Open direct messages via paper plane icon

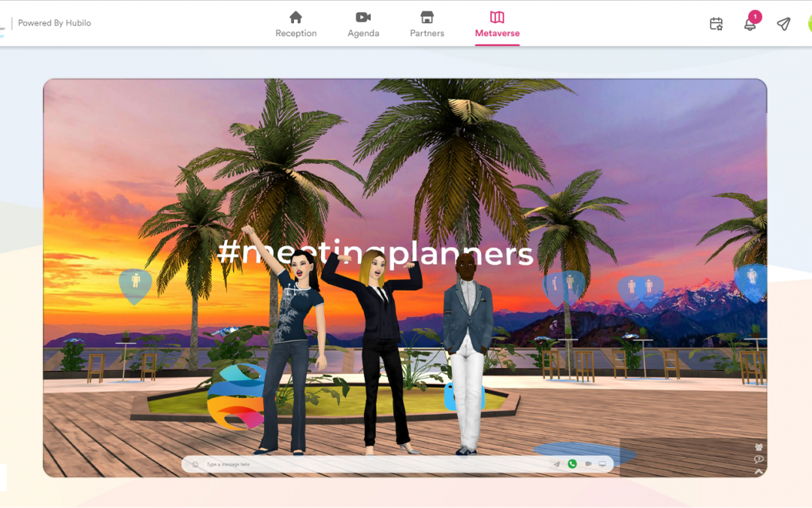coord(783,23)
